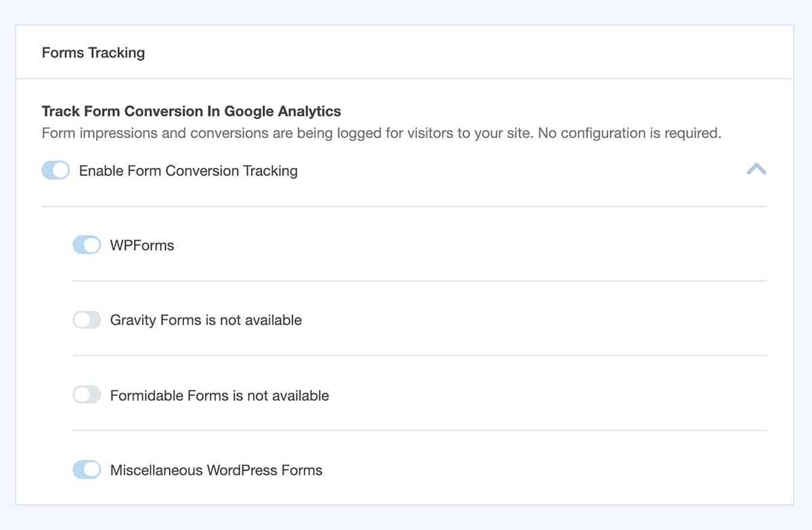Click the Formidable Forms is not available label
The image size is (812, 530).
click(220, 395)
